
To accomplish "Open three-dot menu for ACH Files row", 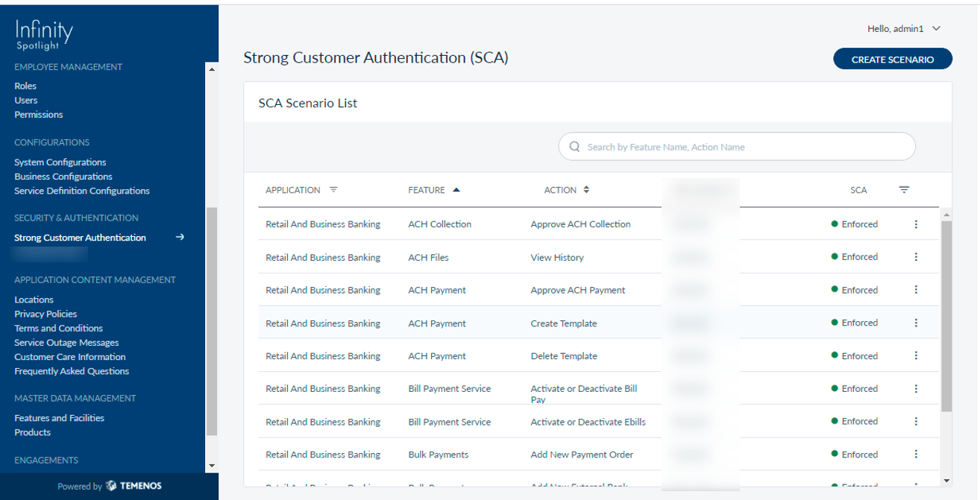I will pyautogui.click(x=916, y=257).
